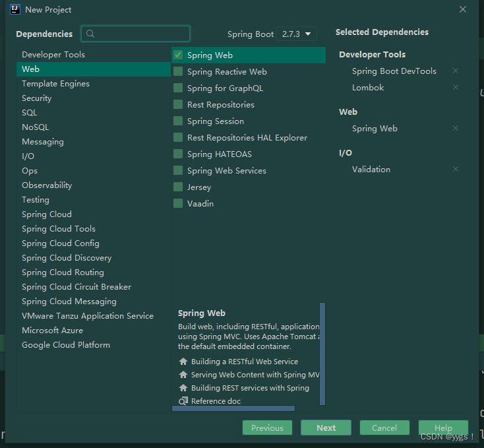Screen dimensions: 484x448
Task: Open the Observability category
Action: 94,185
